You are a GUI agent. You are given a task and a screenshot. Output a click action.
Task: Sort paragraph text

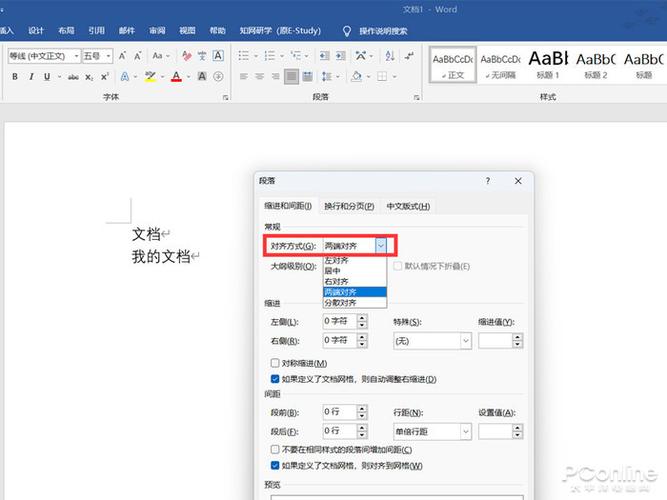click(x=390, y=56)
